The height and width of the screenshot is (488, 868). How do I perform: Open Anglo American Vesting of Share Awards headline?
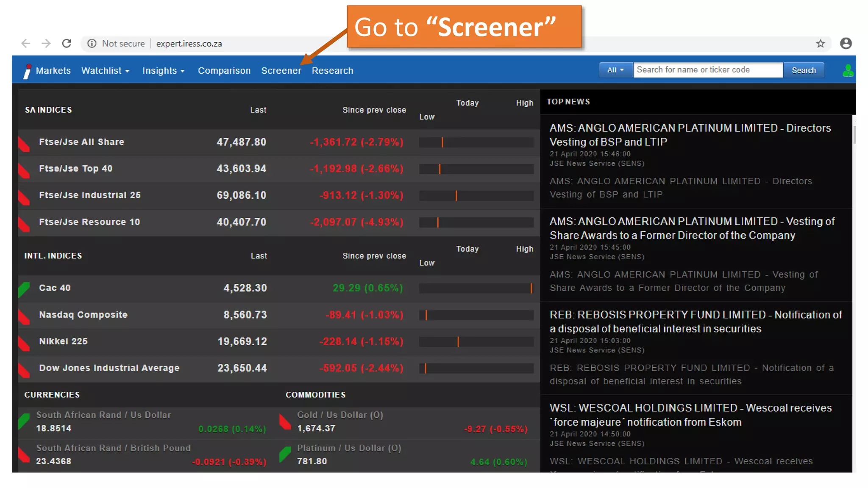click(x=692, y=228)
